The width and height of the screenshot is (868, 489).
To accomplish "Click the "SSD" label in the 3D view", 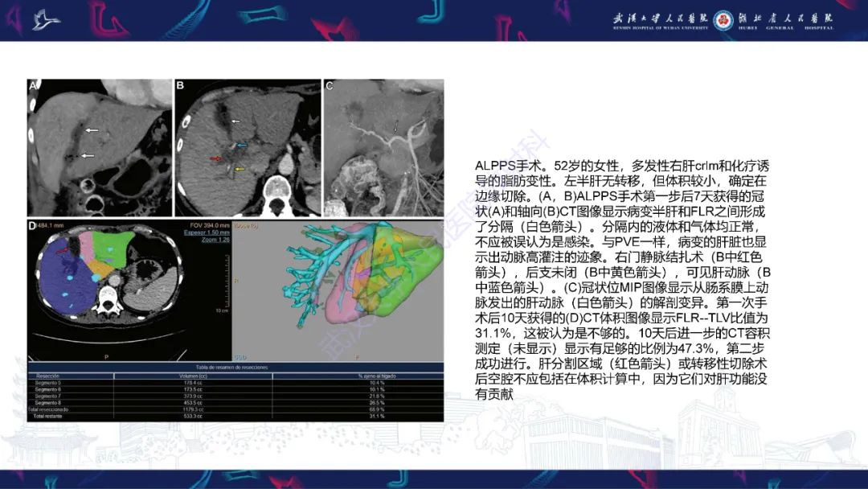I will pyautogui.click(x=240, y=357).
